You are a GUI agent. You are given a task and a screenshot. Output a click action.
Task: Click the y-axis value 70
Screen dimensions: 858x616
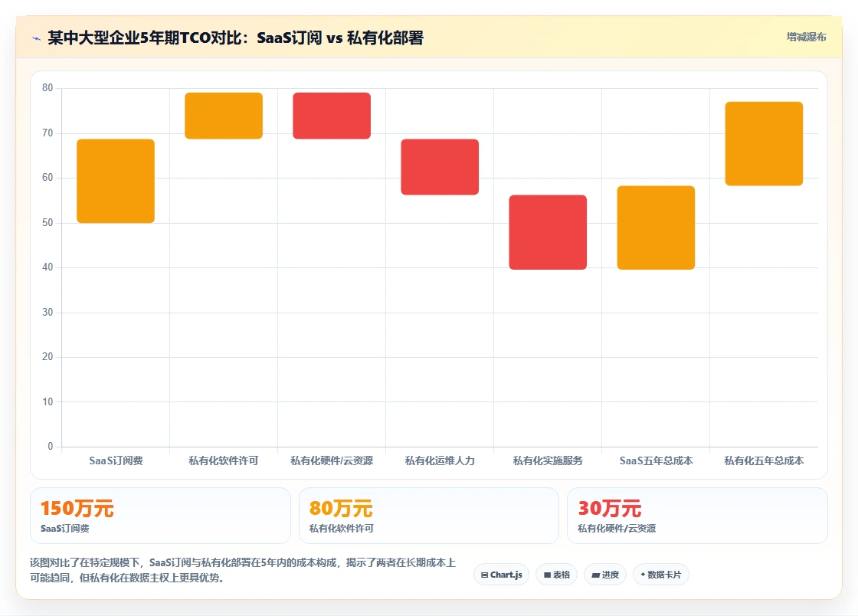(x=47, y=133)
